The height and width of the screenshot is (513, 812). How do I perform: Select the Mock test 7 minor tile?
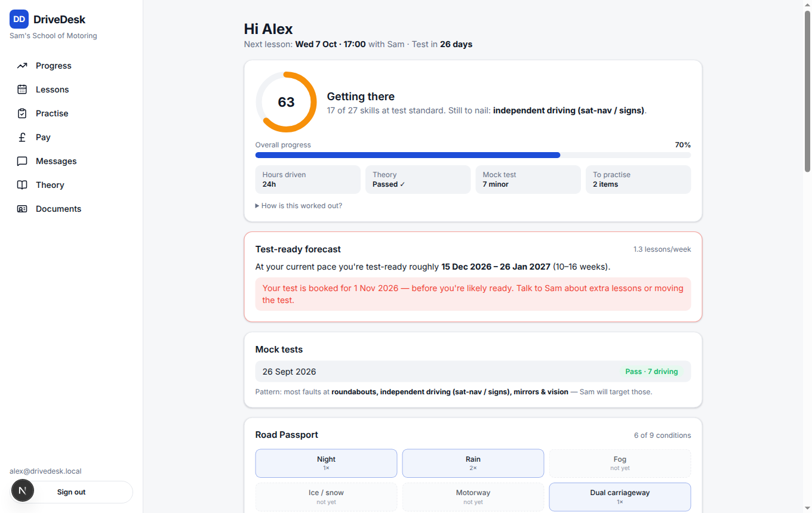(x=528, y=180)
